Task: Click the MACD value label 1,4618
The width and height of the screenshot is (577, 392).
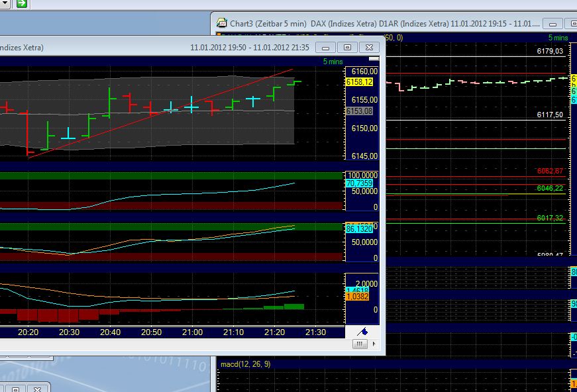Action: click(358, 289)
